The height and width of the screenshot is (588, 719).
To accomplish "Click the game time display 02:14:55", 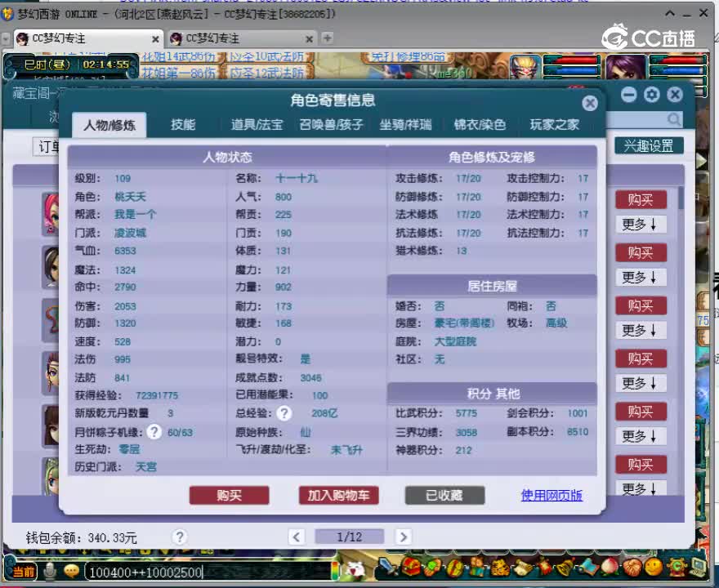I will coord(106,65).
